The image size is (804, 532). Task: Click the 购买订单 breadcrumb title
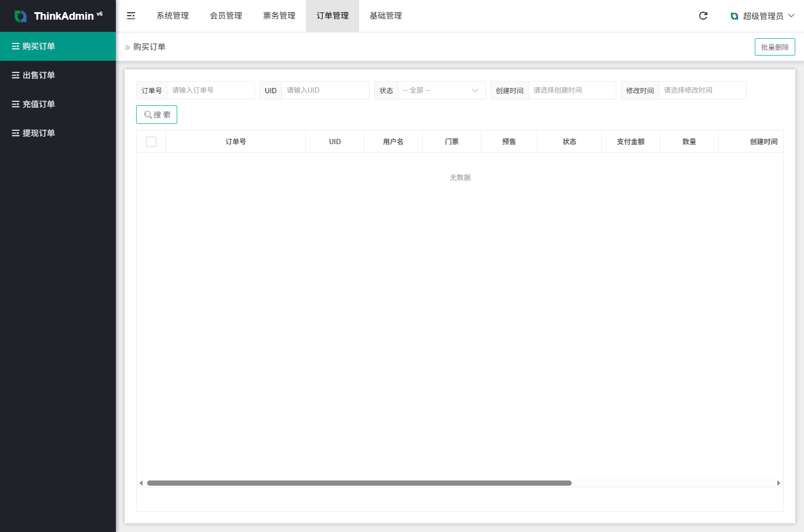tap(149, 47)
